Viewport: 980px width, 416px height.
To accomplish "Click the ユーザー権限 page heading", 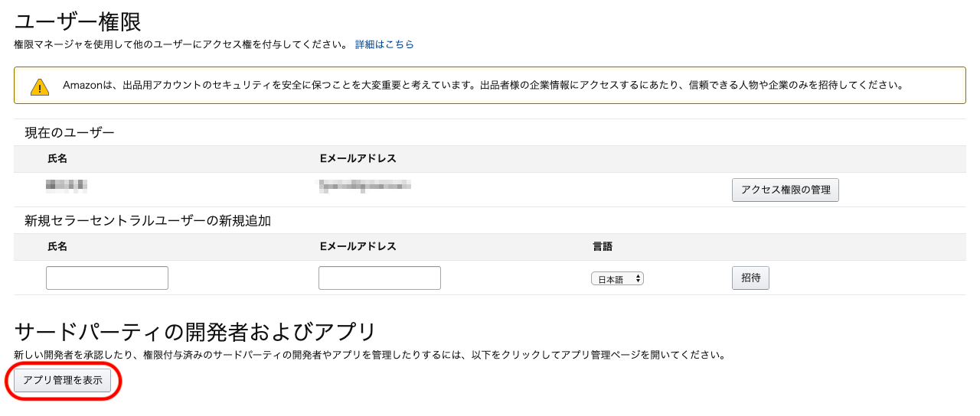I will (x=78, y=21).
